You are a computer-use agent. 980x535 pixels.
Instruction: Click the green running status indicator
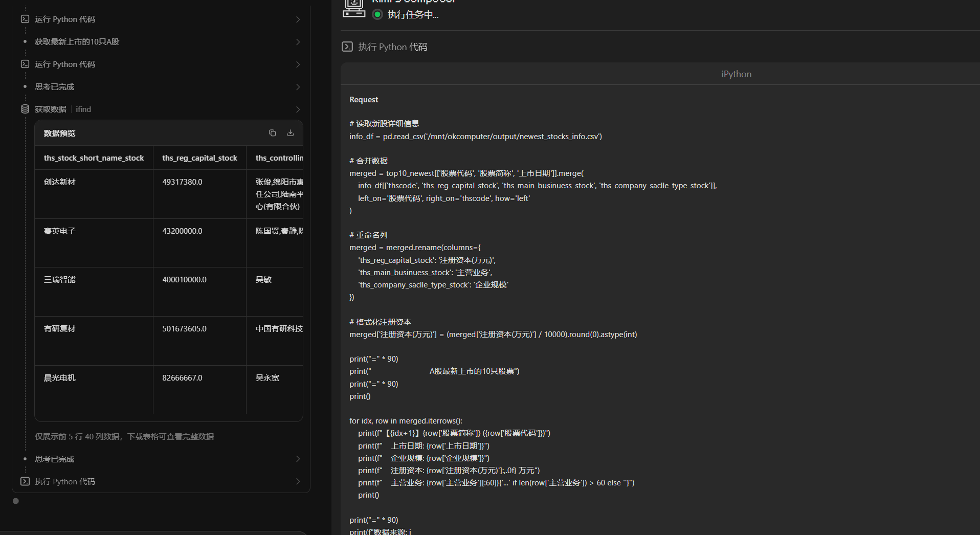(x=377, y=14)
